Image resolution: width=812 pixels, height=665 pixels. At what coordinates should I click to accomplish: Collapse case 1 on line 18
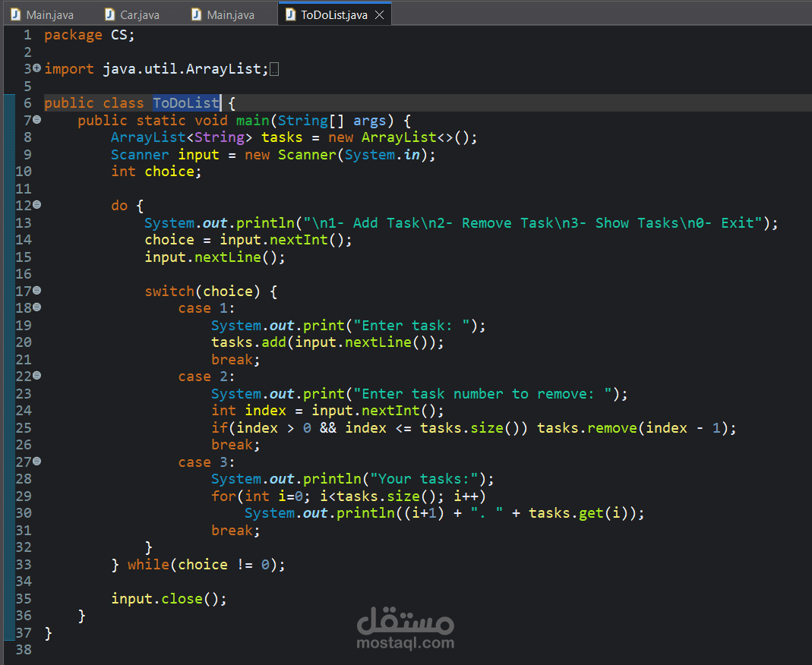(x=36, y=307)
